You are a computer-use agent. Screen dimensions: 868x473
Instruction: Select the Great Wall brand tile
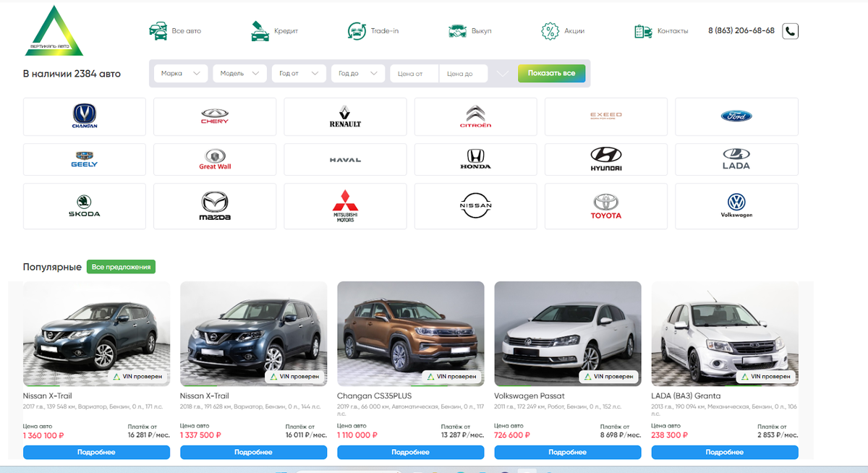point(215,159)
